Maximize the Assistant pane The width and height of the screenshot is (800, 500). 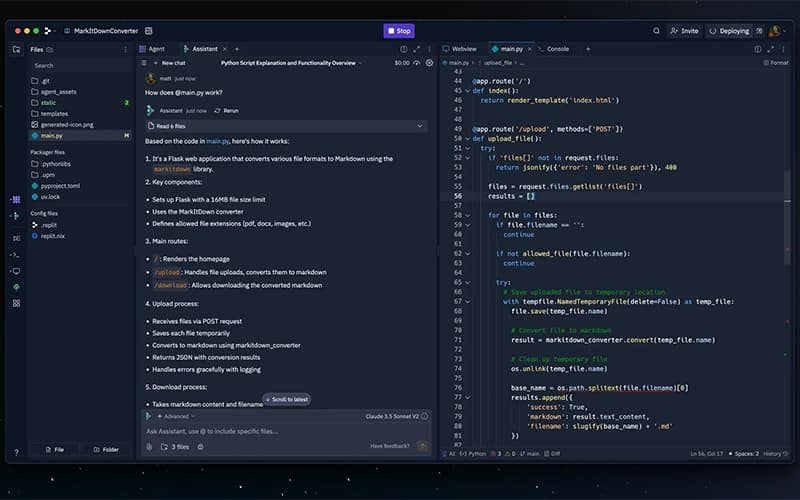(x=416, y=49)
